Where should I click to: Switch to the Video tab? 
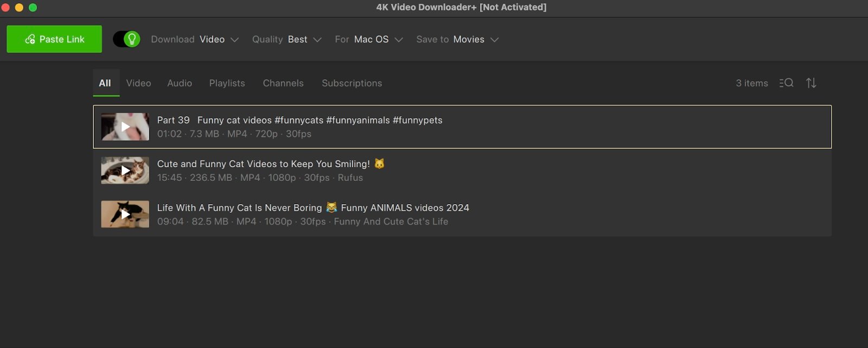pyautogui.click(x=139, y=83)
